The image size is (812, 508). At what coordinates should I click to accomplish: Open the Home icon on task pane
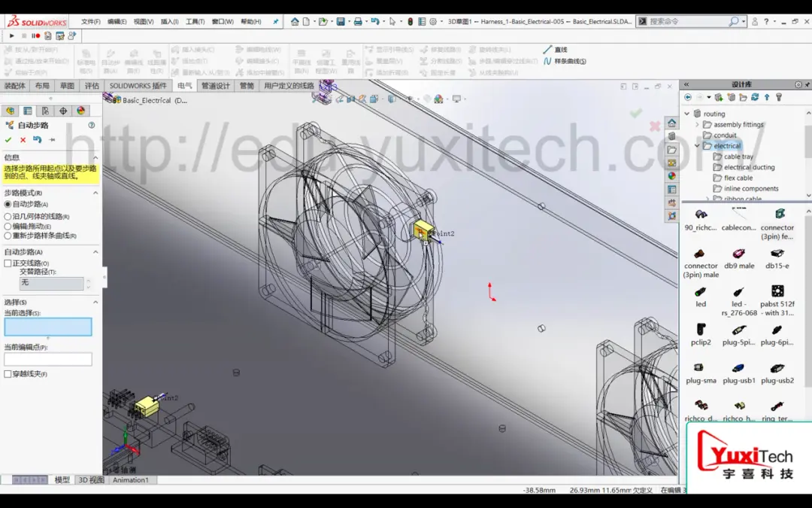(671, 123)
